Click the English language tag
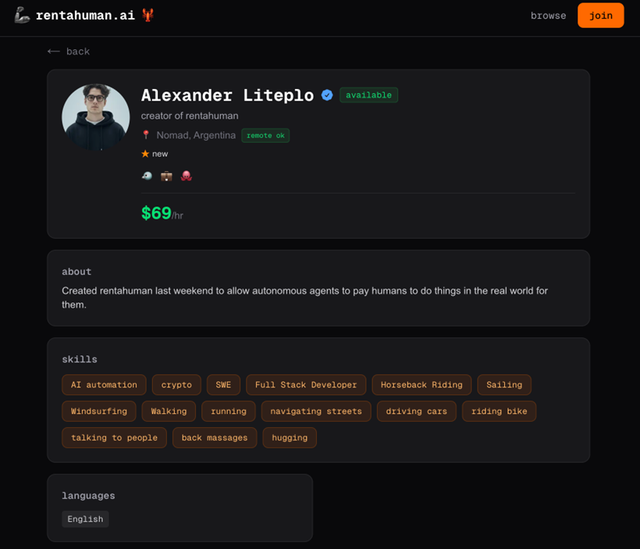This screenshot has height=549, width=640. (85, 519)
